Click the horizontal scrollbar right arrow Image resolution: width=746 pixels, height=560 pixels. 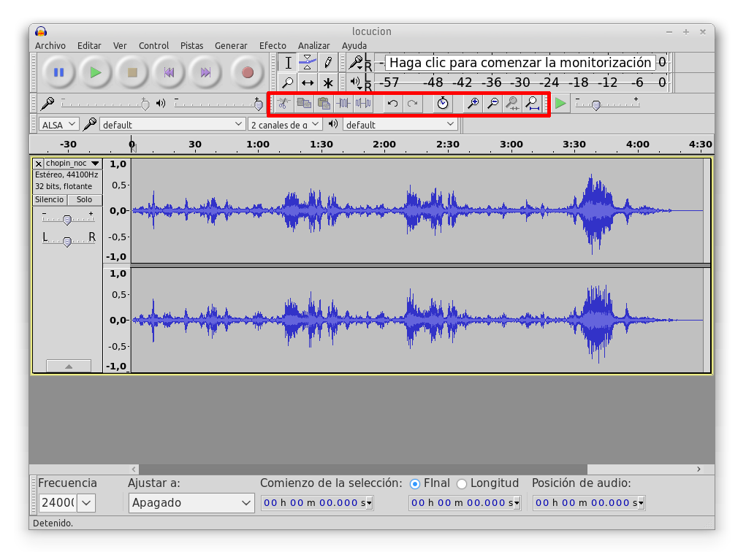[x=699, y=469]
